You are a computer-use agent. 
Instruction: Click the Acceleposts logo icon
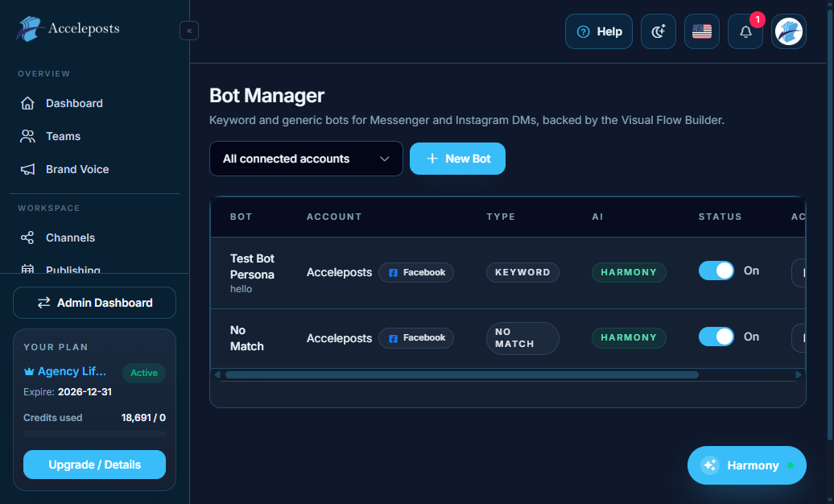pyautogui.click(x=31, y=29)
